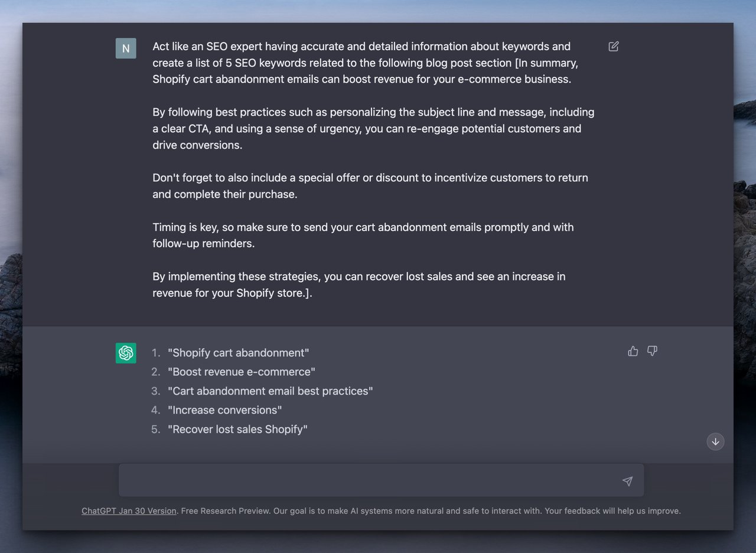The height and width of the screenshot is (553, 756).
Task: Click the user avatar labeled N
Action: pos(126,48)
